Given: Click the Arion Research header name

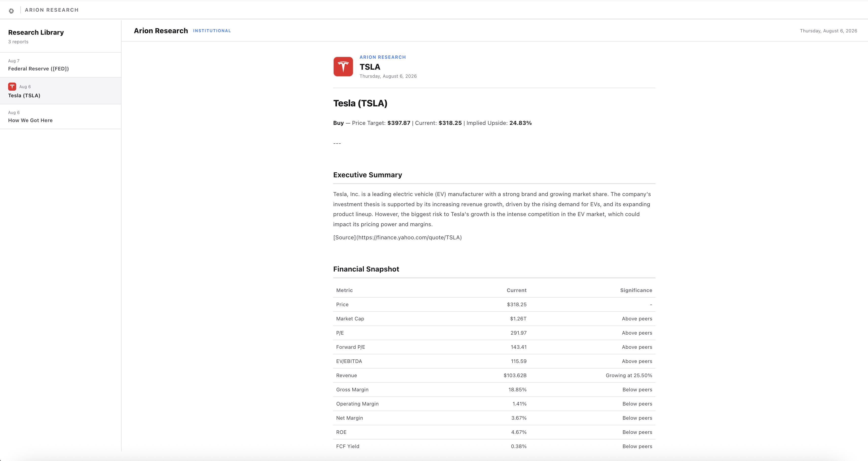Looking at the screenshot, I should (161, 31).
